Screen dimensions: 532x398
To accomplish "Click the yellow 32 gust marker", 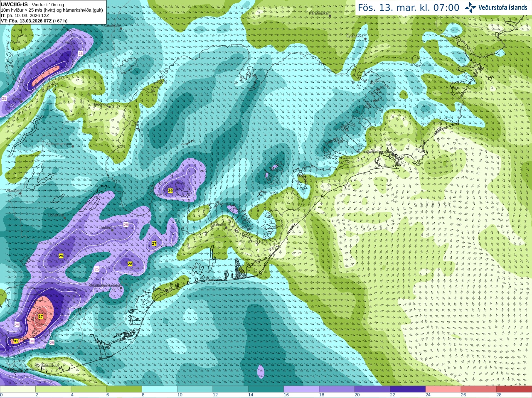I will [16, 341].
